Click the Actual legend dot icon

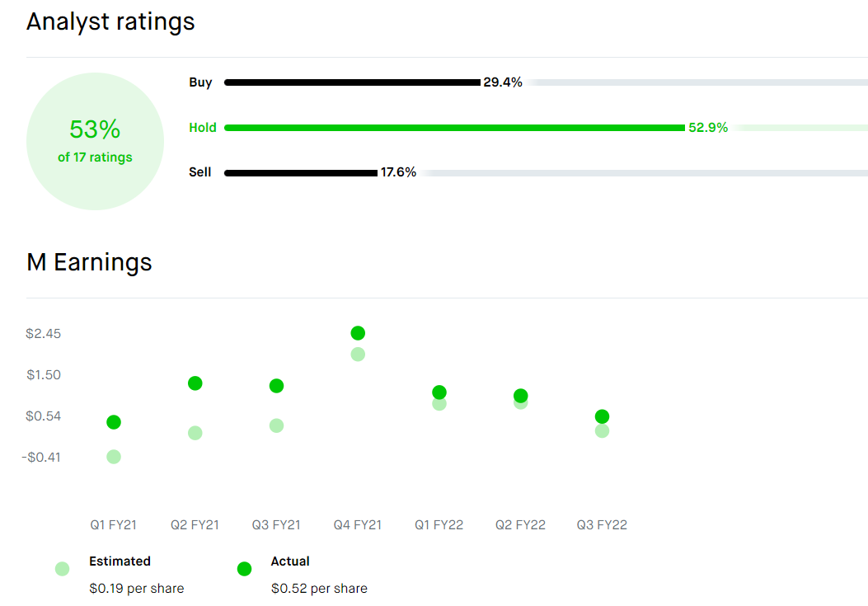coord(244,568)
